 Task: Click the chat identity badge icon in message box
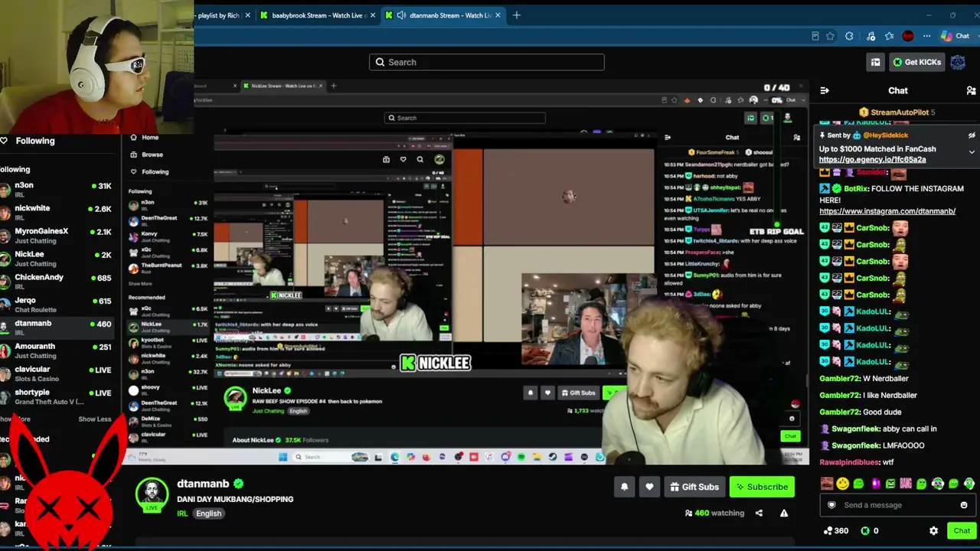pyautogui.click(x=831, y=505)
